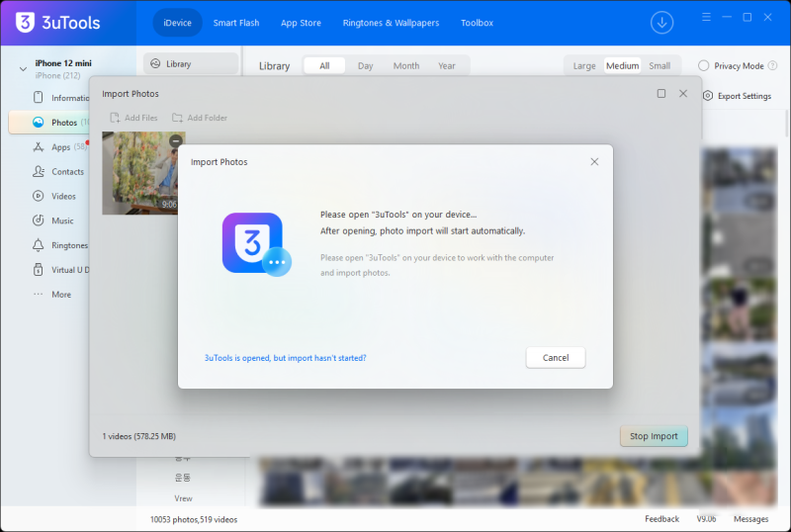791x532 pixels.
Task: Click the Virtual U Disk icon in the sidebar
Action: (39, 270)
